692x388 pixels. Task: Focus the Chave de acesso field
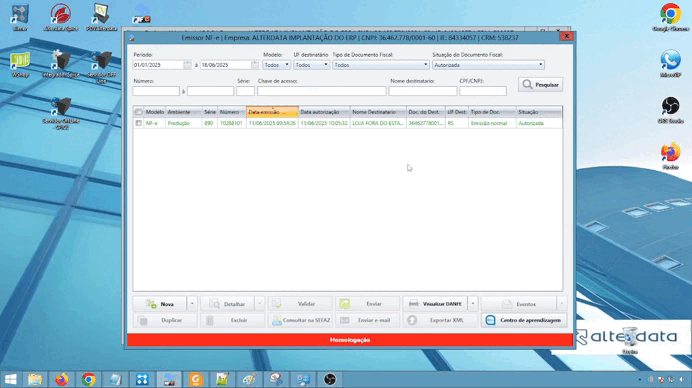[x=322, y=91]
